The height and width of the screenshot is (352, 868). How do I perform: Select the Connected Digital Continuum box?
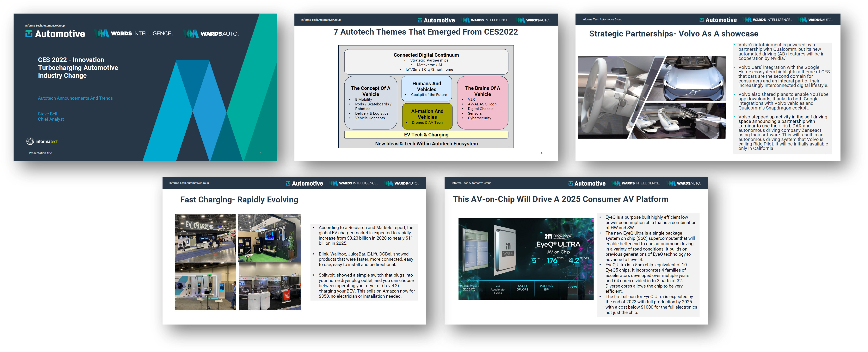(426, 62)
